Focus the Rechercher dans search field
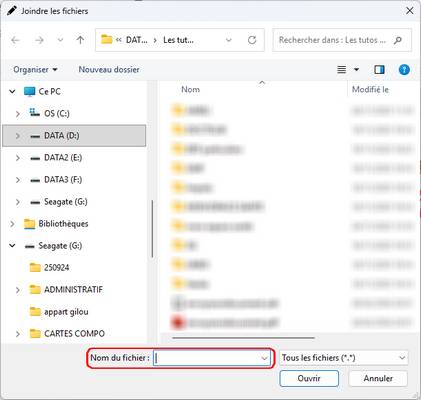Image resolution: width=421 pixels, height=400 pixels. pyautogui.click(x=342, y=40)
